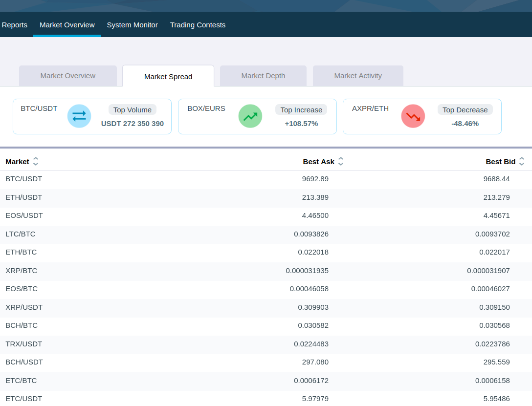Image resolution: width=532 pixels, height=406 pixels.
Task: Click Best Bid value 0.0093702
Action: [x=492, y=234]
